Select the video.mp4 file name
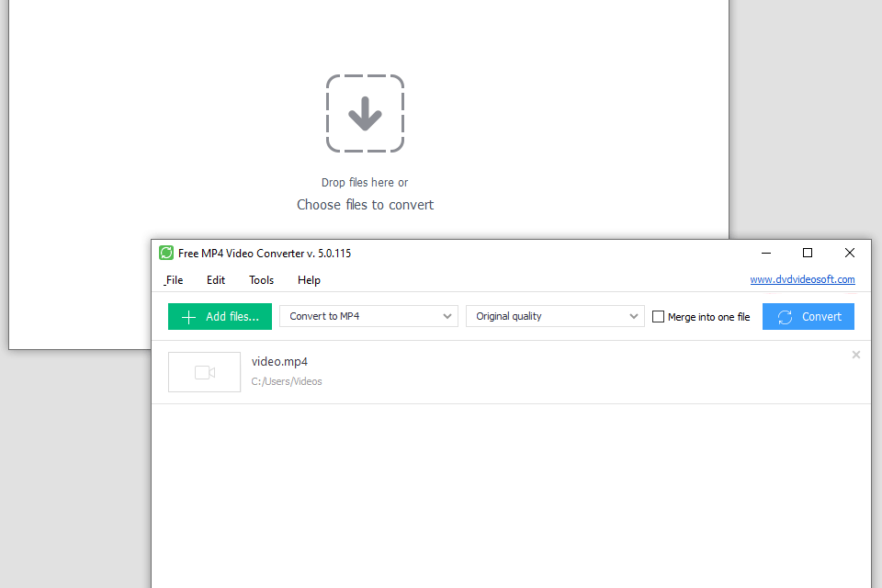This screenshot has height=588, width=882. 279,361
